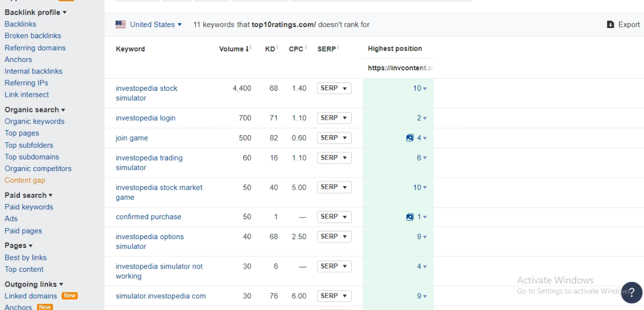Click info icon next to SERP header
Viewport: 644px width, 310px height.
pyautogui.click(x=338, y=48)
